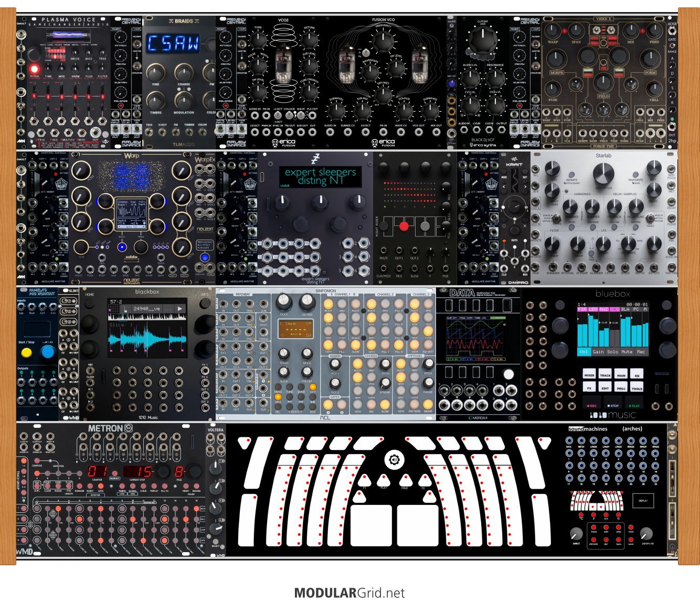The width and height of the screenshot is (700, 604).
Task: Switch to the Solo tab on bluebox
Action: click(x=612, y=352)
